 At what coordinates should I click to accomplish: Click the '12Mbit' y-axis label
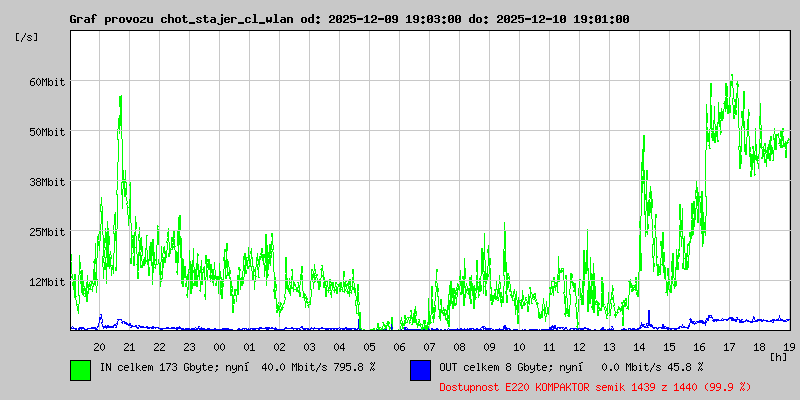(46, 282)
